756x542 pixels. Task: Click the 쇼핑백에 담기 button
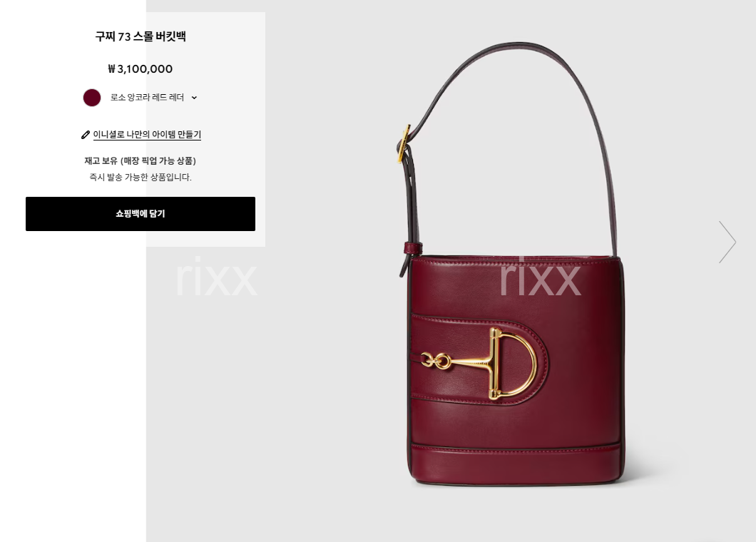point(141,214)
